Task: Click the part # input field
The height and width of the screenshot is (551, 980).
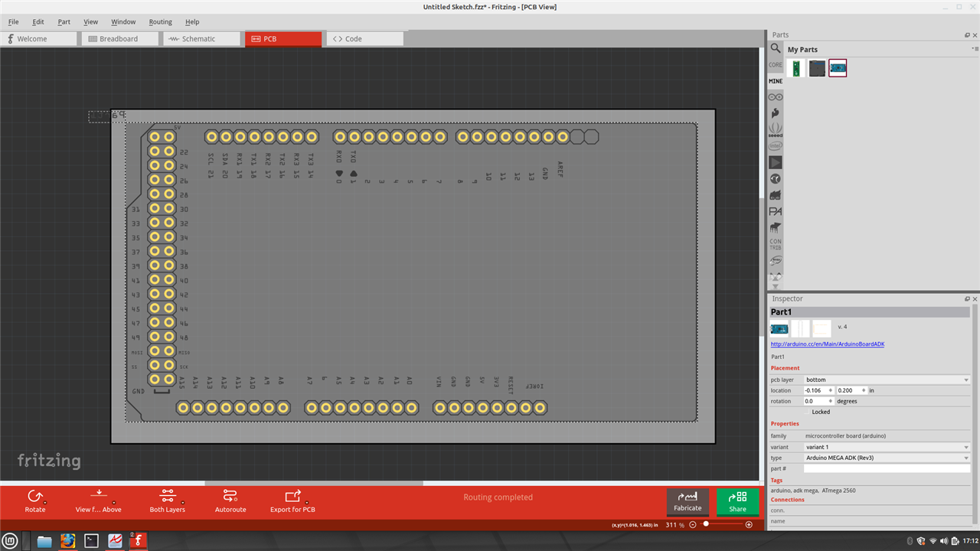Action: coord(887,468)
